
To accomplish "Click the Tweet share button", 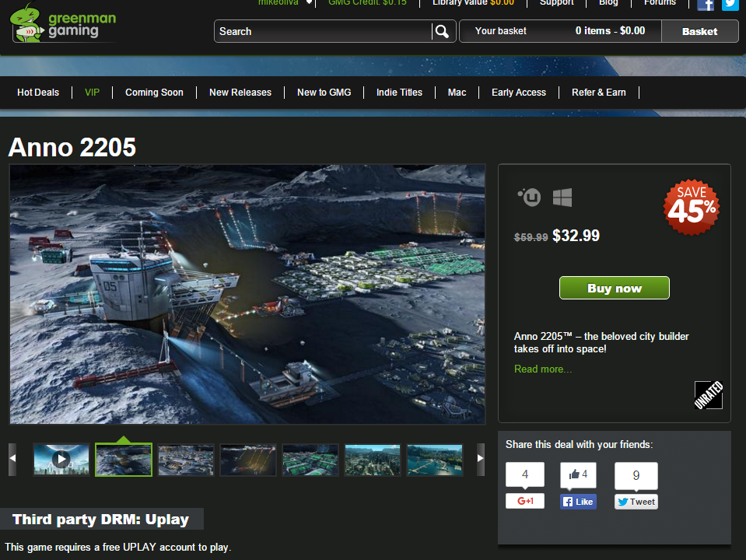I will pyautogui.click(x=636, y=502).
